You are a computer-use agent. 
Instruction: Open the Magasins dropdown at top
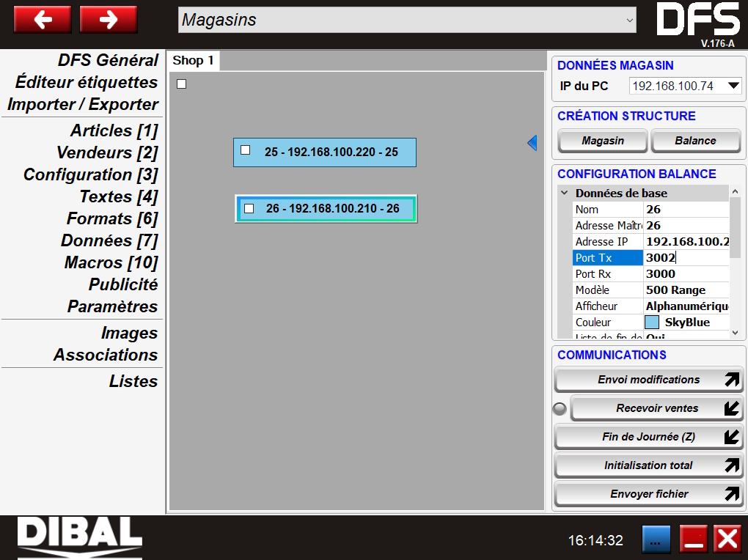tap(407, 21)
